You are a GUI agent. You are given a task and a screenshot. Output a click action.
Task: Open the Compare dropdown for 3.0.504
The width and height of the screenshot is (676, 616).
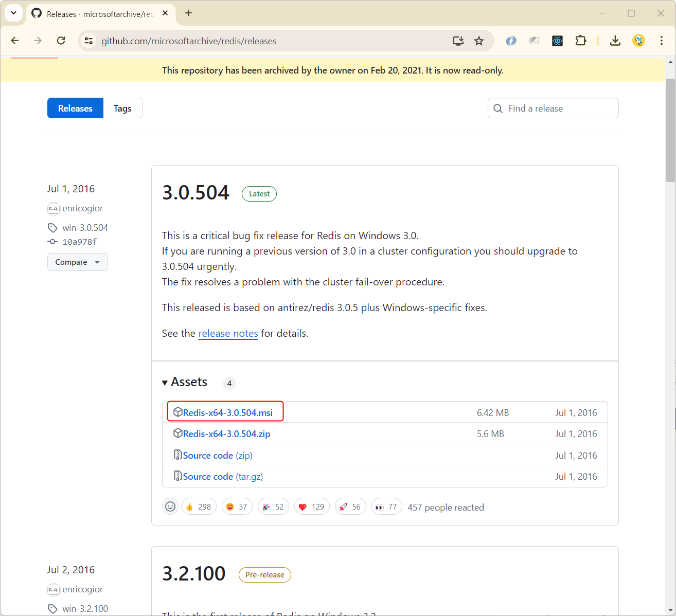(78, 262)
